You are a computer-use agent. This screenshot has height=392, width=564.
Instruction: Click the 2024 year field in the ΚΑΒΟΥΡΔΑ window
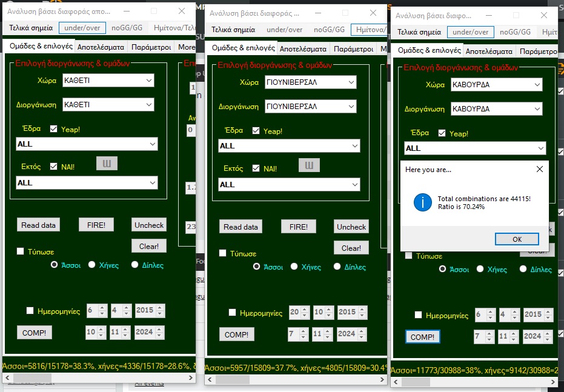point(537,336)
